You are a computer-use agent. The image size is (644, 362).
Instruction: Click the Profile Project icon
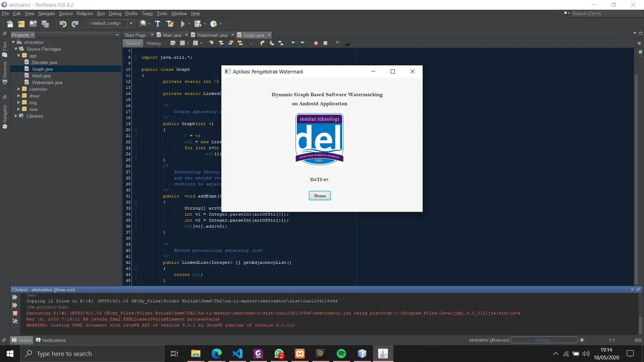pyautogui.click(x=214, y=24)
